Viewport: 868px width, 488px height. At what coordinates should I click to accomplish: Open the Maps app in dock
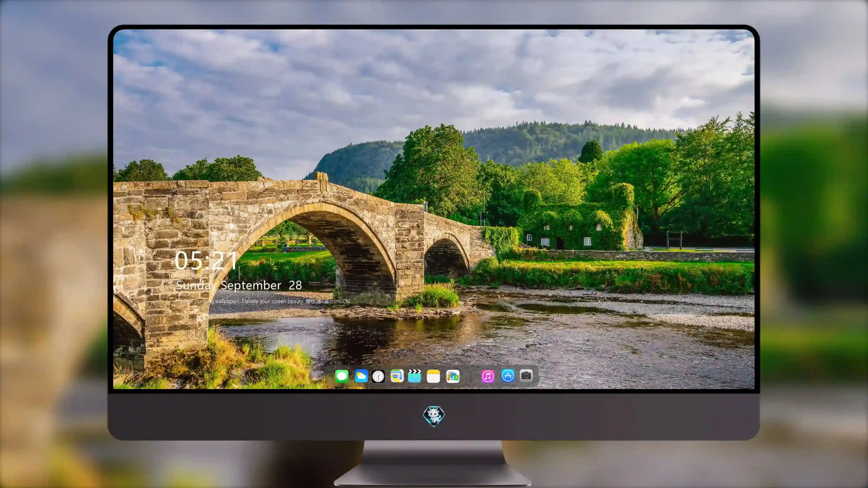click(397, 376)
